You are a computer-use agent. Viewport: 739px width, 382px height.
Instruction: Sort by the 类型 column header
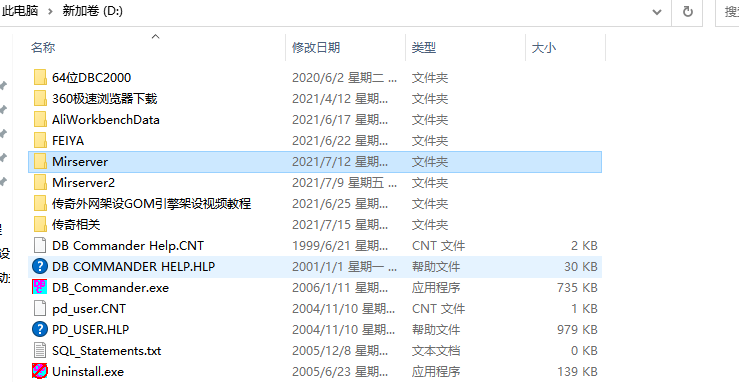click(x=424, y=48)
